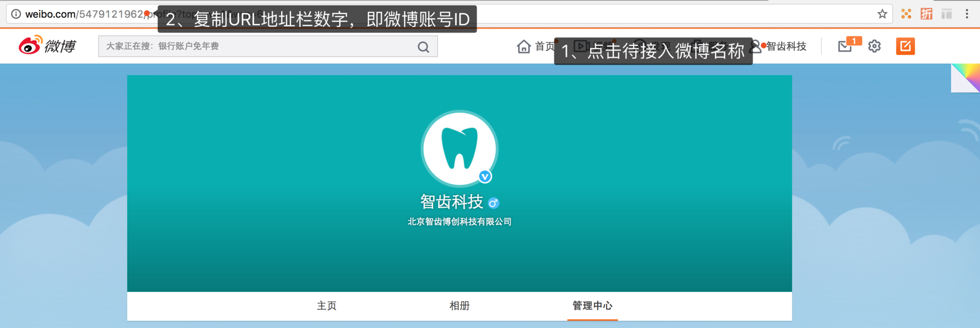Image resolution: width=980 pixels, height=328 pixels.
Task: Click the profile title 智齿科技
Action: pos(452,202)
